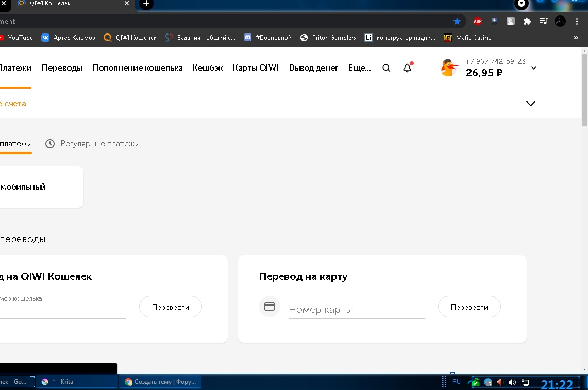
Task: Open Артур Каюмов VK bookmark
Action: (x=68, y=38)
